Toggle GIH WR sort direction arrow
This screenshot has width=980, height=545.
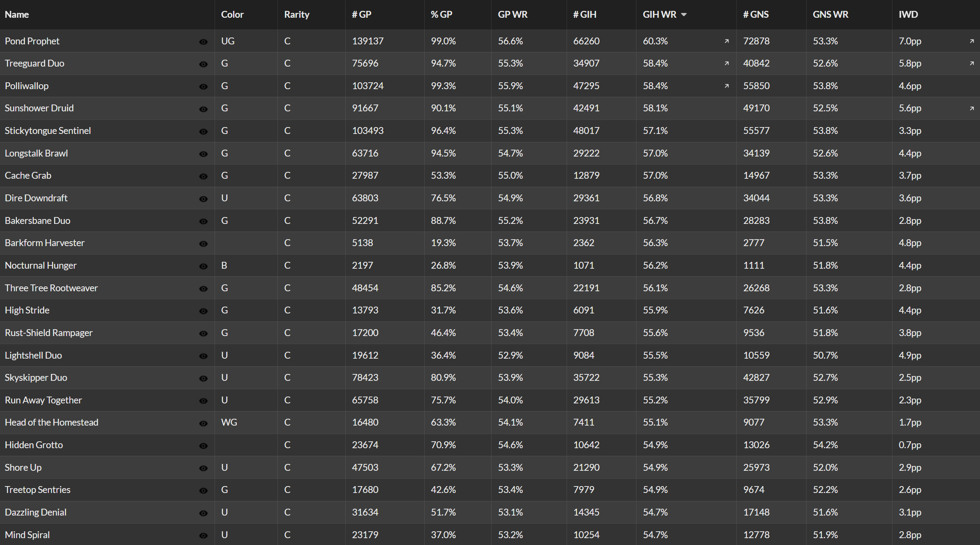684,15
